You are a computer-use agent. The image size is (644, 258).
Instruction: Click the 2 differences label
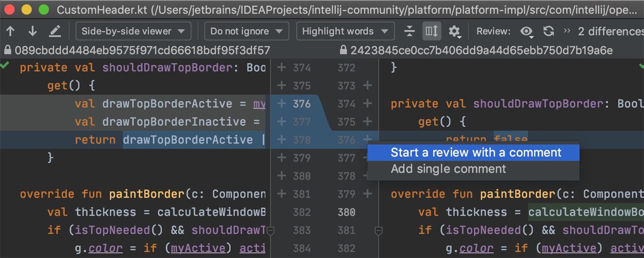pos(611,31)
